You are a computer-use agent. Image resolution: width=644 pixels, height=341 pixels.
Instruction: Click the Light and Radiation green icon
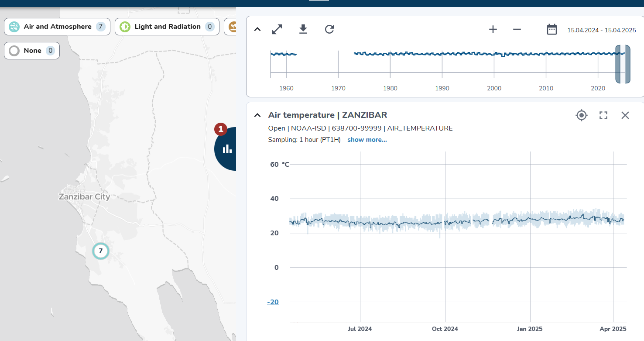pyautogui.click(x=125, y=27)
